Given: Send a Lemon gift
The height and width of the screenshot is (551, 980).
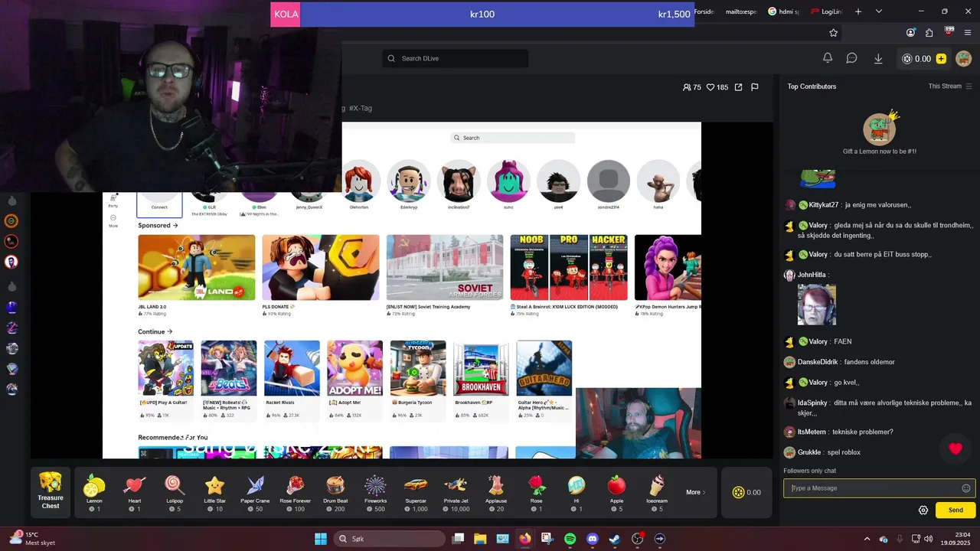Looking at the screenshot, I should [94, 492].
